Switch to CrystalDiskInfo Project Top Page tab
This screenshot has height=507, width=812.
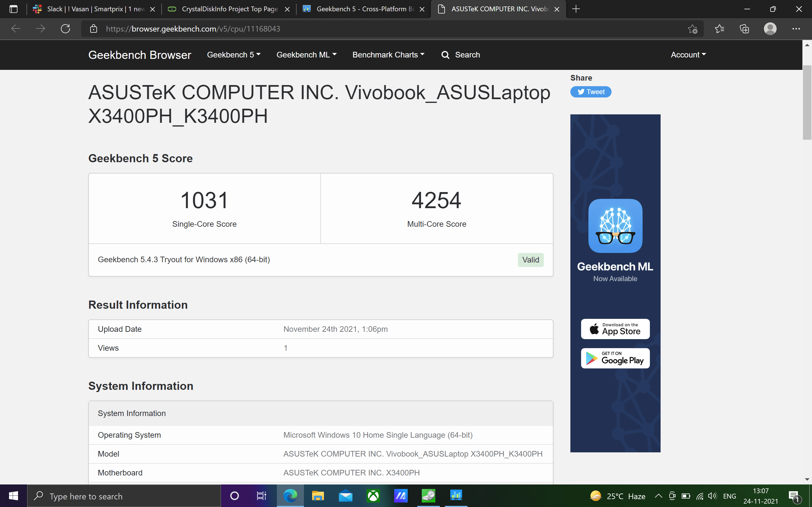point(230,9)
